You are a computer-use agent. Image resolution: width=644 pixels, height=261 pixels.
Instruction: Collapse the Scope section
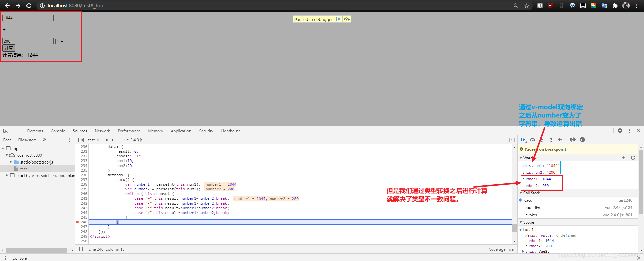tap(521, 222)
